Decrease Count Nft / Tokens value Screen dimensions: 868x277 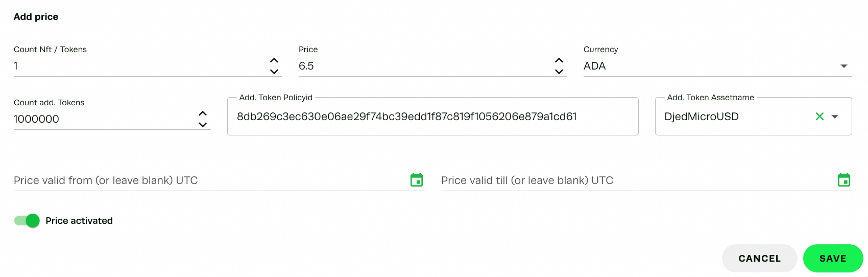point(274,72)
